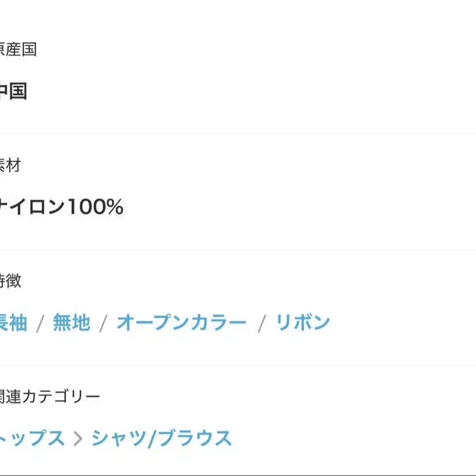
Task: Click the slash between 無地 and オープンカラー
Action: pos(103,323)
